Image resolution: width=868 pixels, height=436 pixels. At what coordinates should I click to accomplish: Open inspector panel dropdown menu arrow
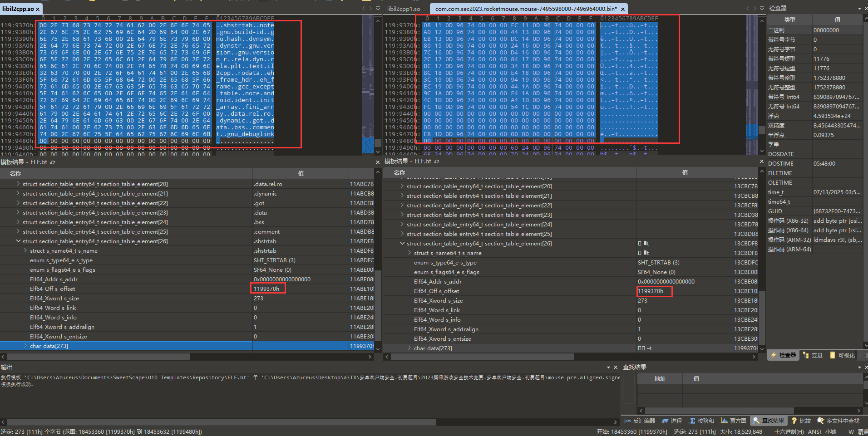click(x=859, y=9)
